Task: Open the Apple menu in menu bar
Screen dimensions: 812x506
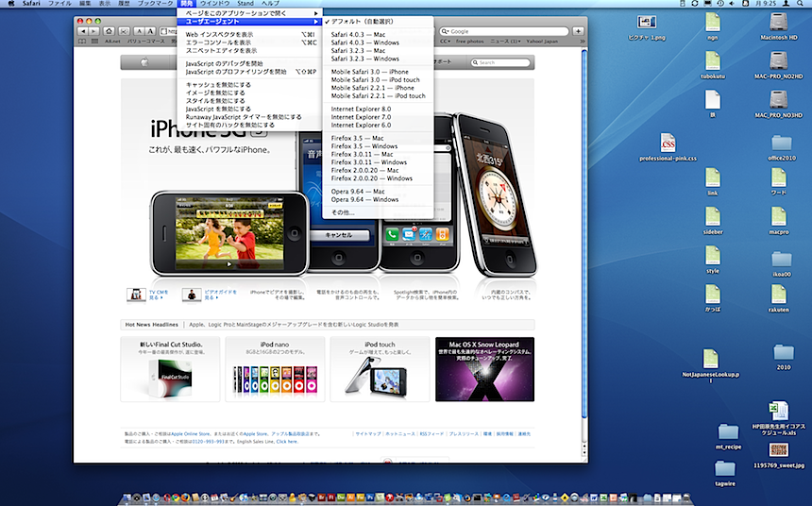Action: (11, 3)
